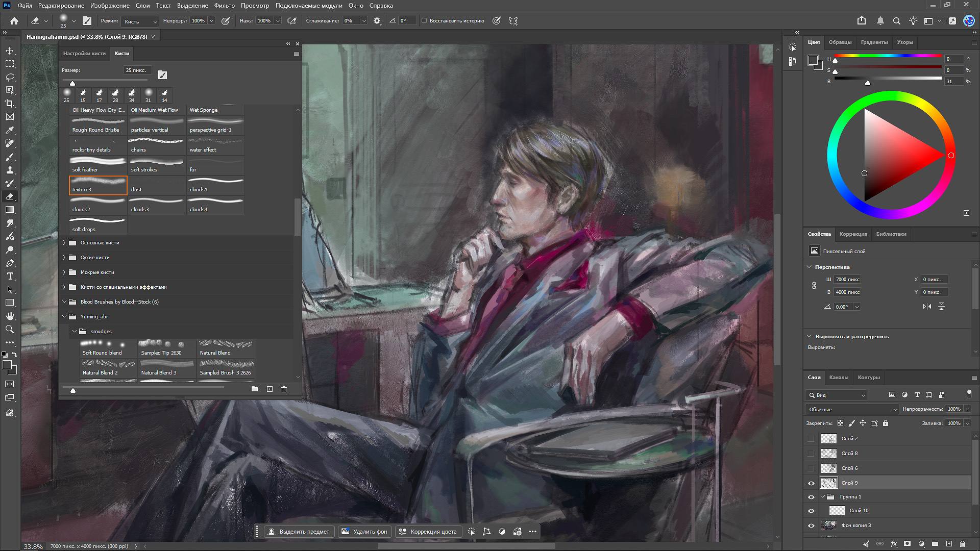
Task: Open the Слои menu
Action: click(142, 6)
